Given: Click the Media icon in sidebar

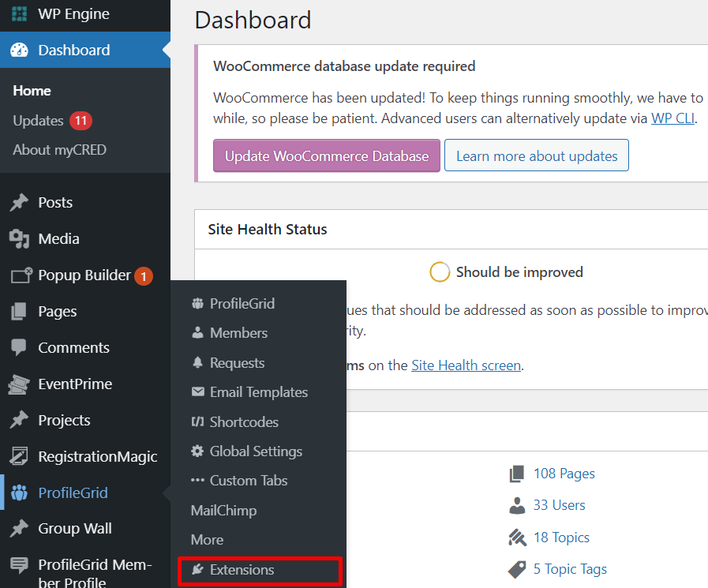Looking at the screenshot, I should click(20, 238).
